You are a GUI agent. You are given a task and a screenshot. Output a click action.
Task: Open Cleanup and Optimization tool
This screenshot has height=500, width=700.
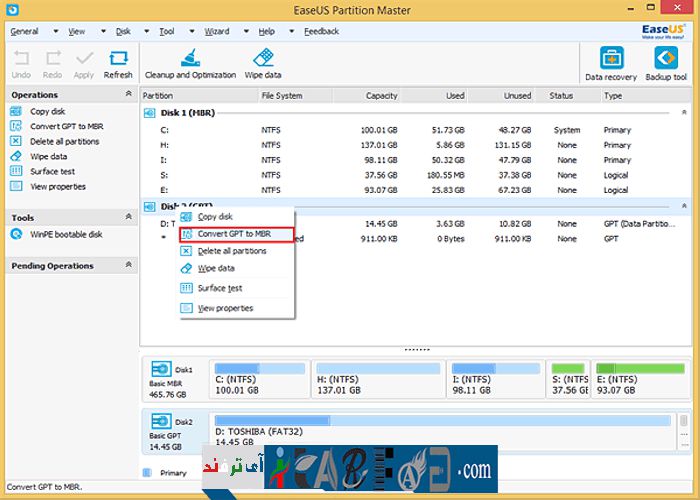click(190, 63)
